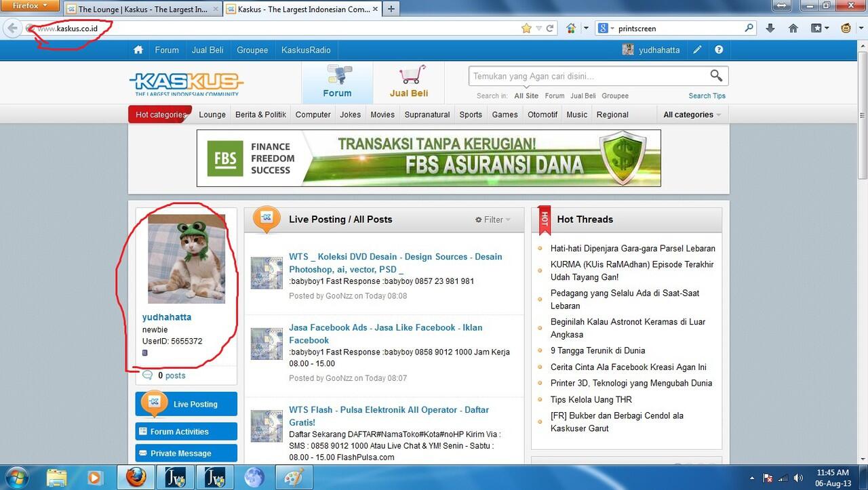Select the Otomotif category
Viewport: 868px width, 490px height.
click(542, 115)
